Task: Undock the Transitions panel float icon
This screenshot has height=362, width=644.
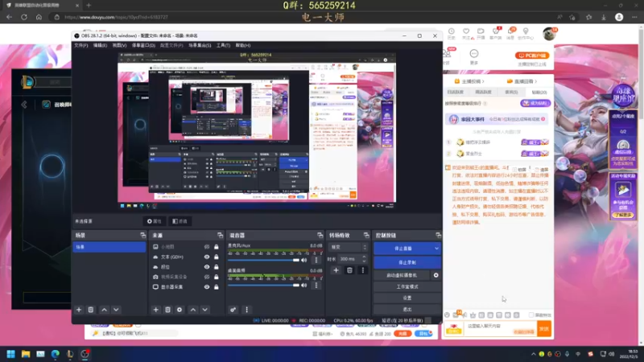Action: pos(366,235)
